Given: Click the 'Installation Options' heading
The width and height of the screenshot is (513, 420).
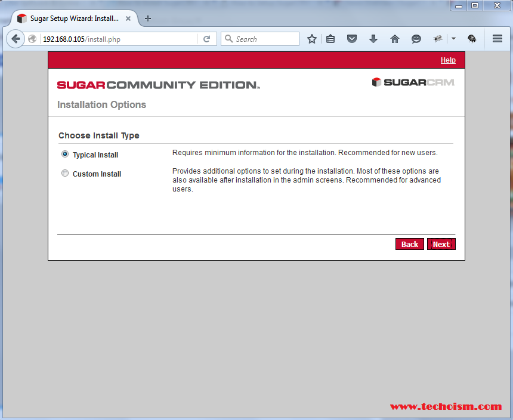Looking at the screenshot, I should point(102,104).
